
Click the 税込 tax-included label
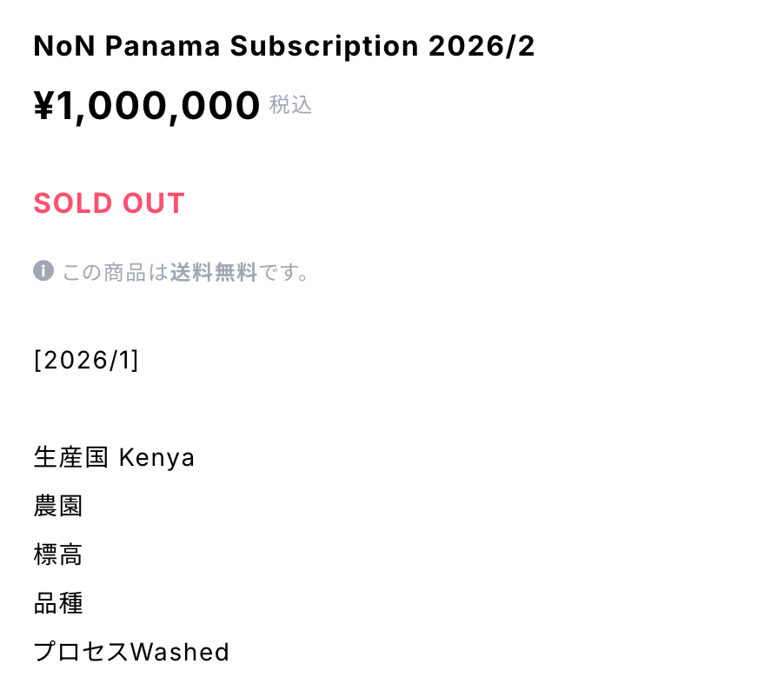click(x=290, y=106)
